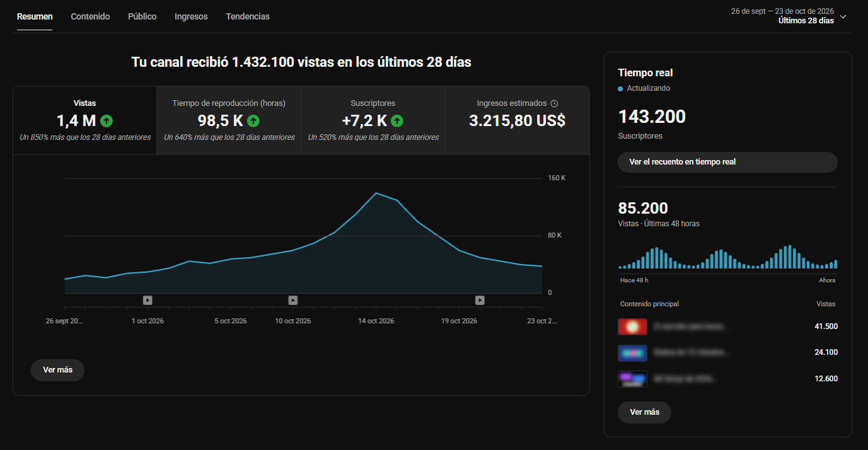Switch to the Contenido tab
Viewport: 868px width, 450px height.
[x=90, y=16]
